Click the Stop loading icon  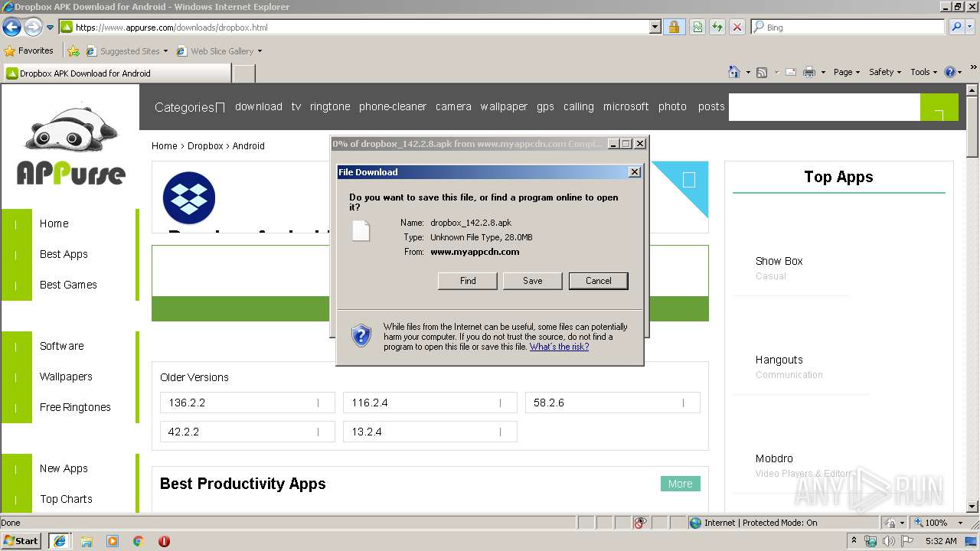coord(737,27)
